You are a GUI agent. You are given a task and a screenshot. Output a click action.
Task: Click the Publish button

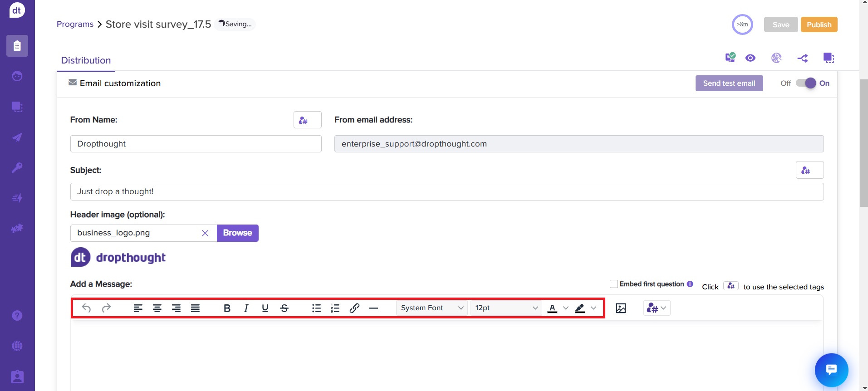[819, 24]
